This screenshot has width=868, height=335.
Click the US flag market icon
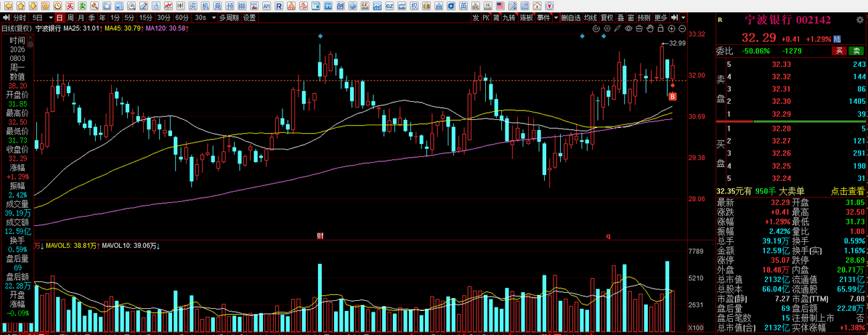500,5
